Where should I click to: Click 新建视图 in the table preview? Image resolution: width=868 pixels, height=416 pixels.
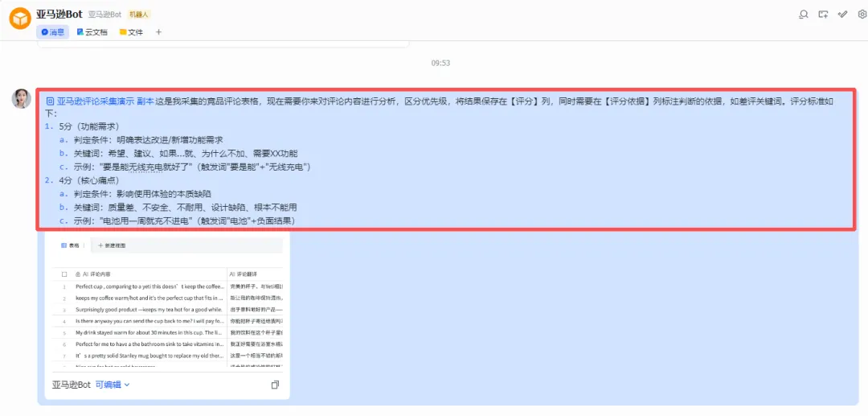[x=112, y=245]
